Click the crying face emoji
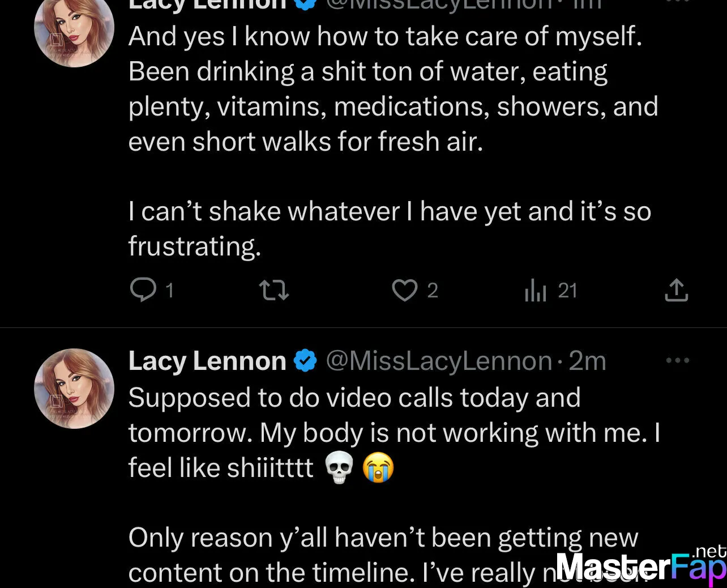Image resolution: width=727 pixels, height=588 pixels. click(x=378, y=469)
